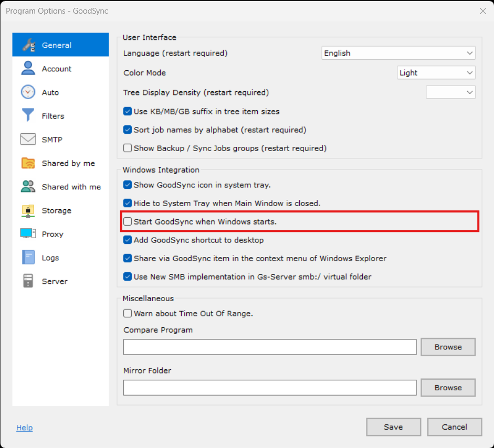Expand the Color Mode dropdown
The width and height of the screenshot is (494, 448).
point(436,73)
